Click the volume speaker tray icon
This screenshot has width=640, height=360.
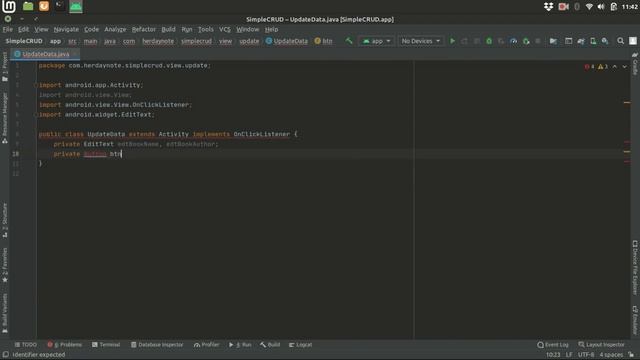pos(601,7)
